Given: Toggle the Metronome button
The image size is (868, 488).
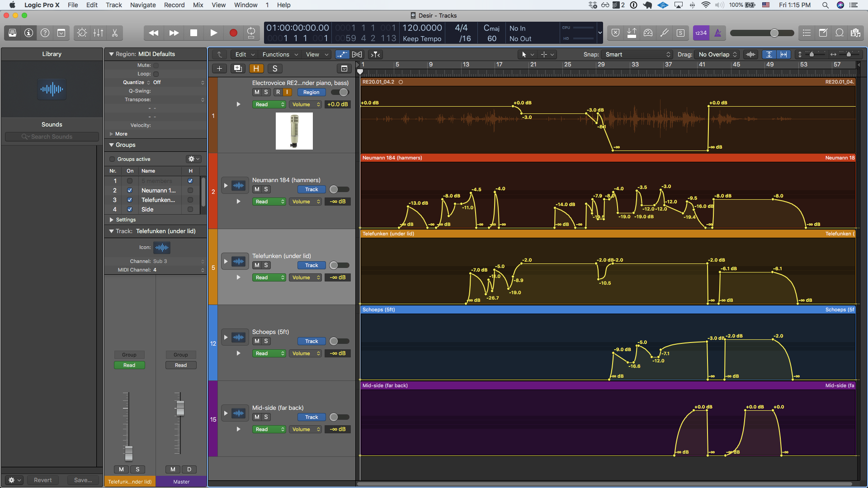Looking at the screenshot, I should coord(717,33).
